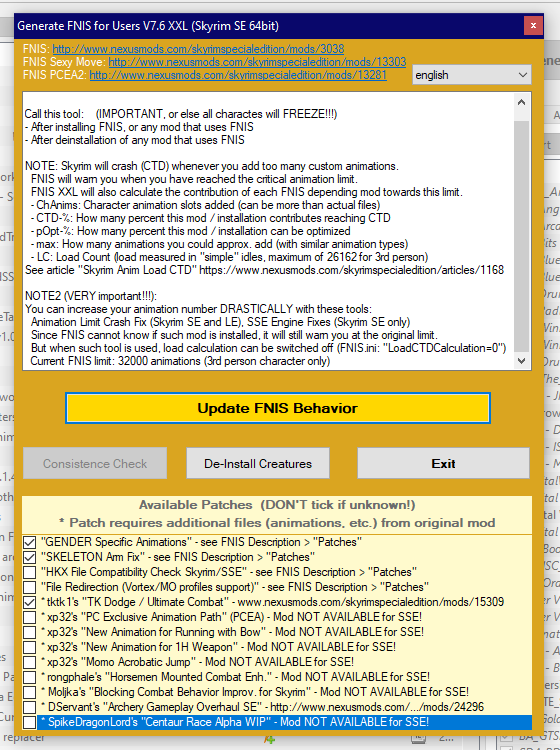Enable HKX File Compatibility Check patch
Viewport: 560px width, 750px height.
point(30,572)
